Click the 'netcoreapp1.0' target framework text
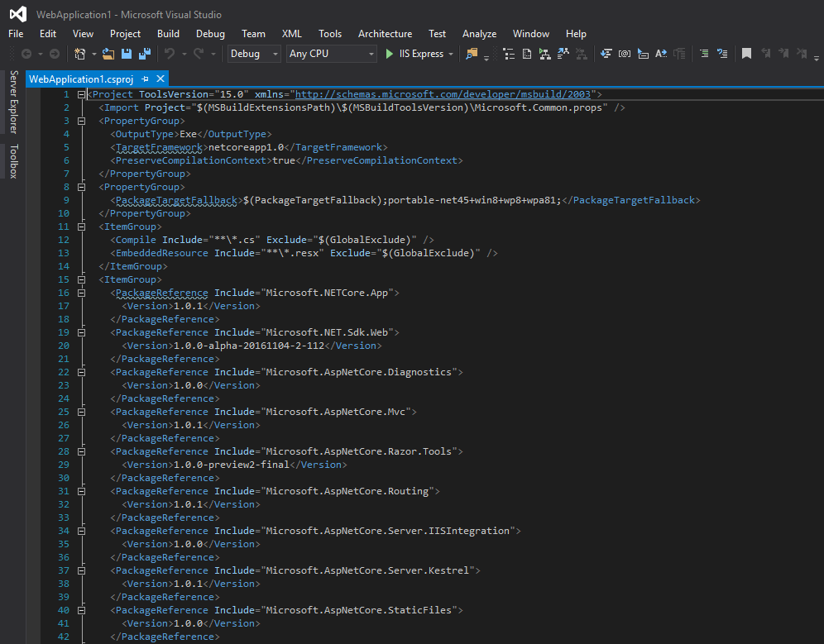824x644 pixels. 246,147
